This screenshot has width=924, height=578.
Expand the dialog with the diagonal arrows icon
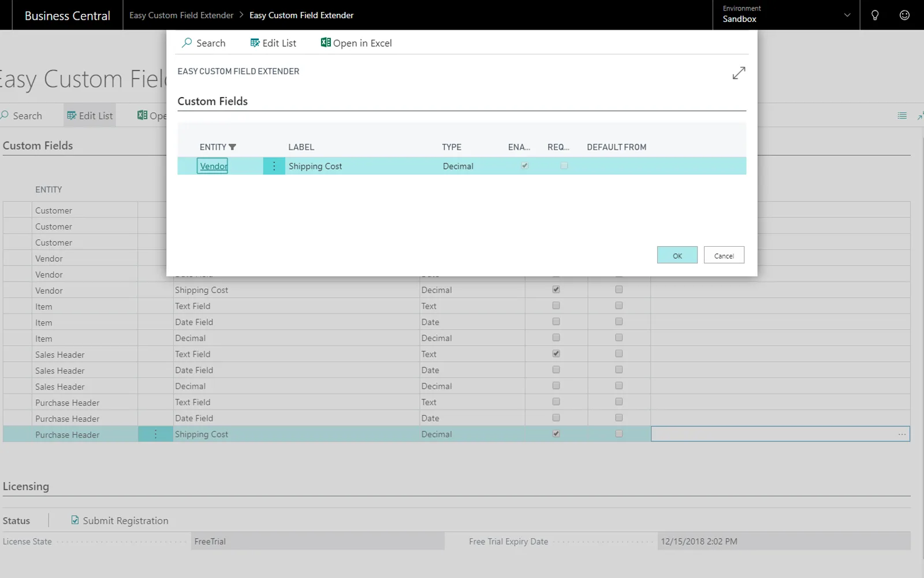click(x=739, y=73)
